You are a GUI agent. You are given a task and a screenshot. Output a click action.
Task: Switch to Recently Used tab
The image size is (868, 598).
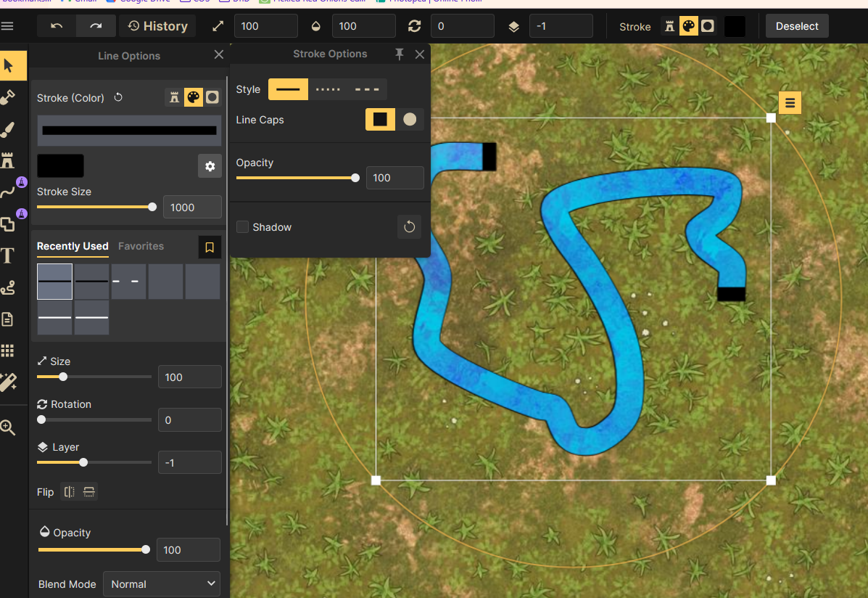pos(73,246)
